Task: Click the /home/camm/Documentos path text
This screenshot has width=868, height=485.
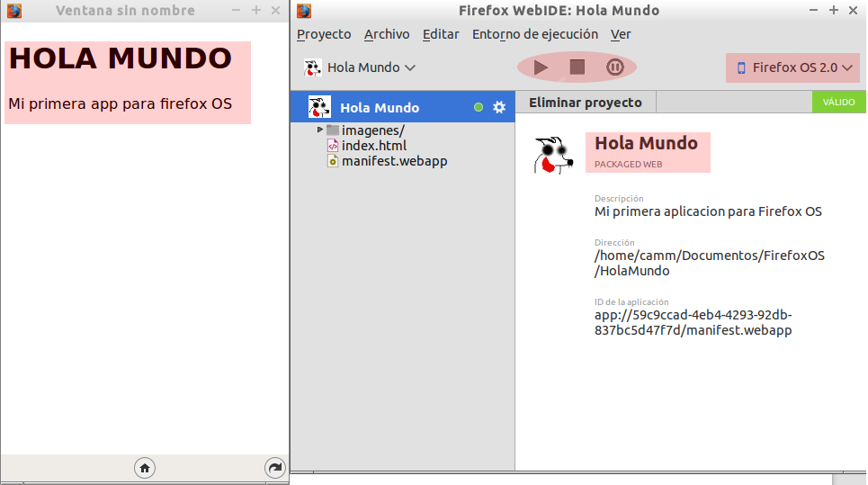Action: point(709,264)
